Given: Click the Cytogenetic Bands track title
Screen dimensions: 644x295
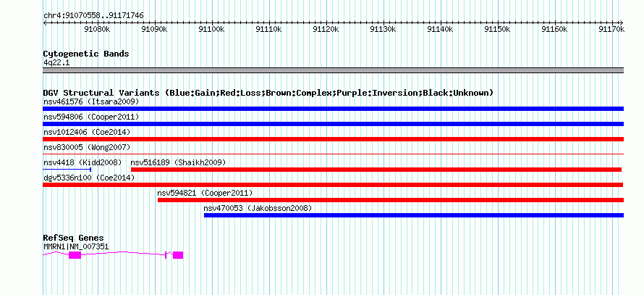Looking at the screenshot, I should 86,54.
